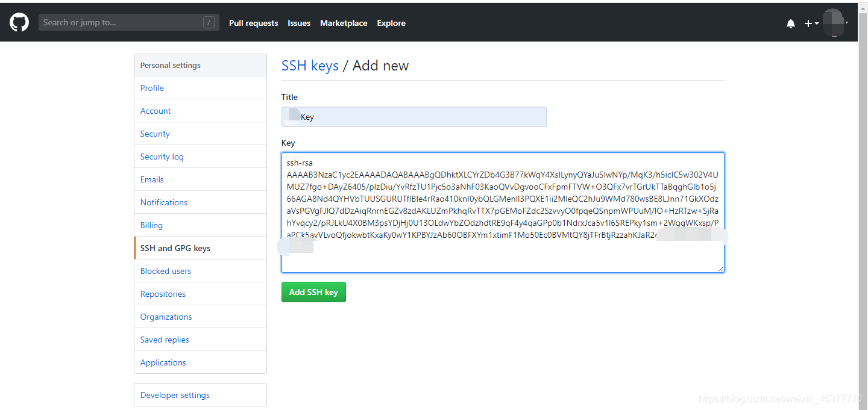Viewport: 868px width, 410px height.
Task: Open Profile settings in sidebar
Action: coord(152,88)
